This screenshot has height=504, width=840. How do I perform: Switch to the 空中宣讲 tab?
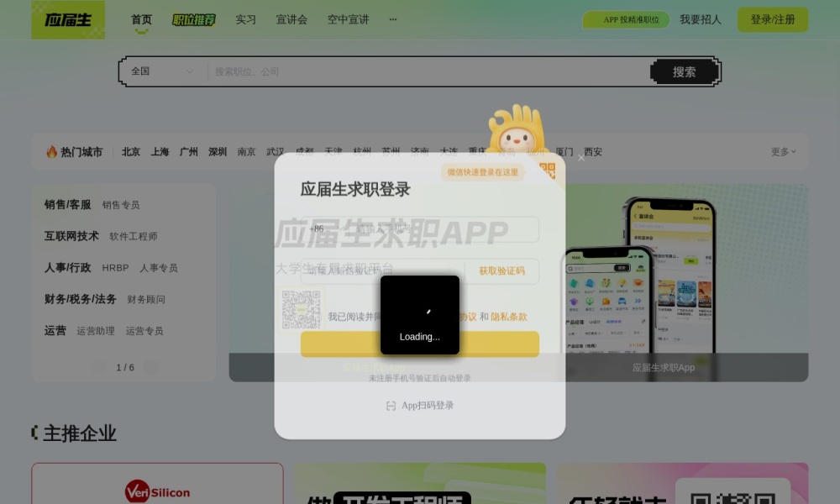click(349, 20)
